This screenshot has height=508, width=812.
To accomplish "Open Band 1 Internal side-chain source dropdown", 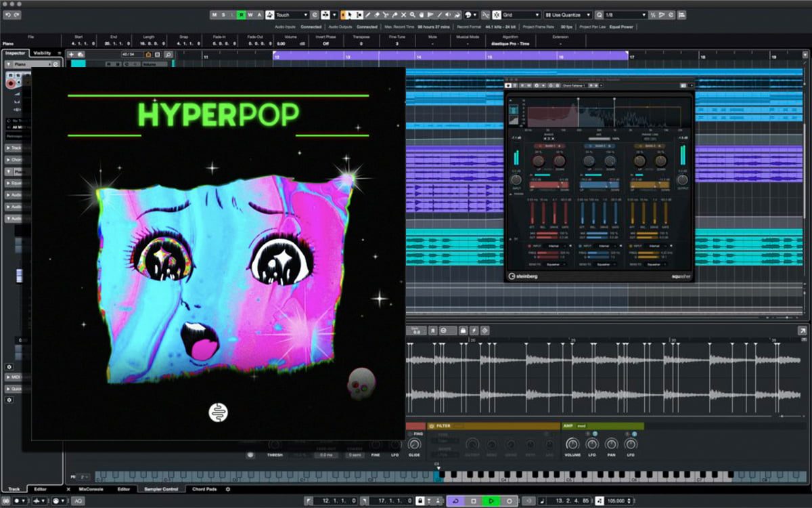I will (x=556, y=245).
